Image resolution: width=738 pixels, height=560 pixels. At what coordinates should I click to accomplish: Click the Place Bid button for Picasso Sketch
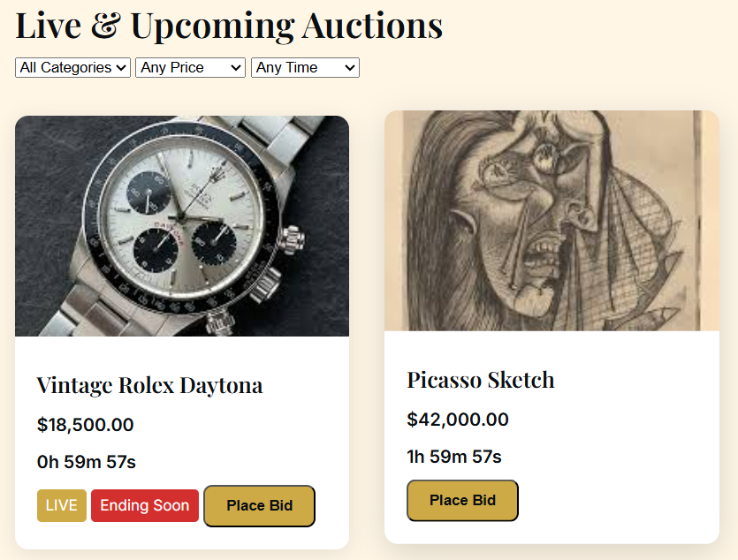pos(462,500)
